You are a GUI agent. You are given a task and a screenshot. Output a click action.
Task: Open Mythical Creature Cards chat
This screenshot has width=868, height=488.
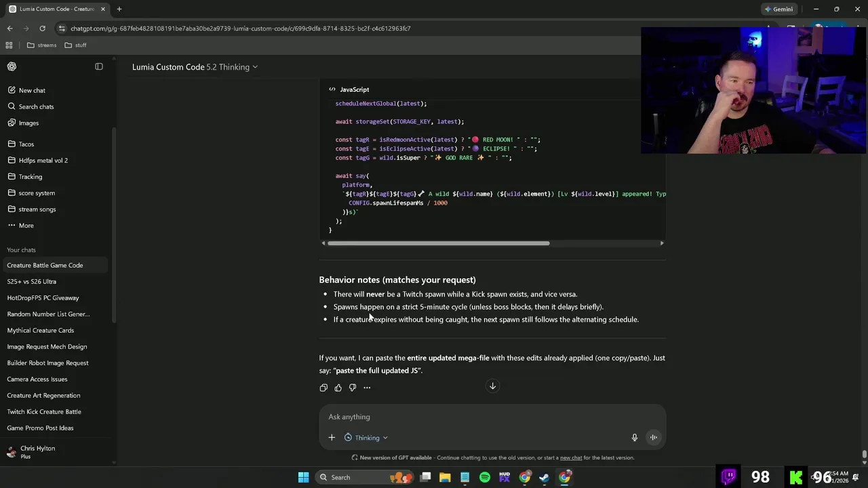(x=41, y=330)
